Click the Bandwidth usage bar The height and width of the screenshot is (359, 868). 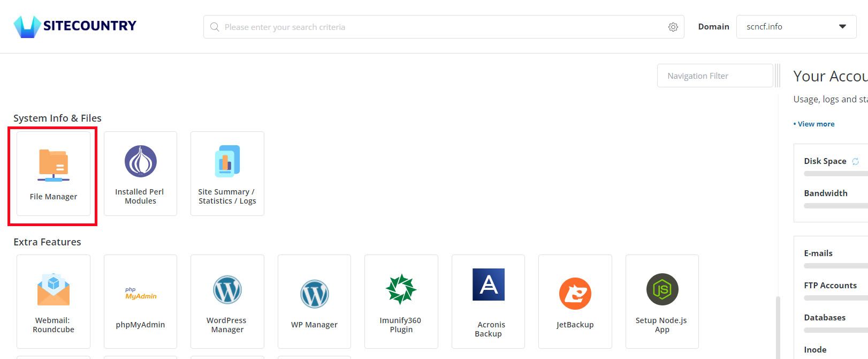click(x=836, y=206)
